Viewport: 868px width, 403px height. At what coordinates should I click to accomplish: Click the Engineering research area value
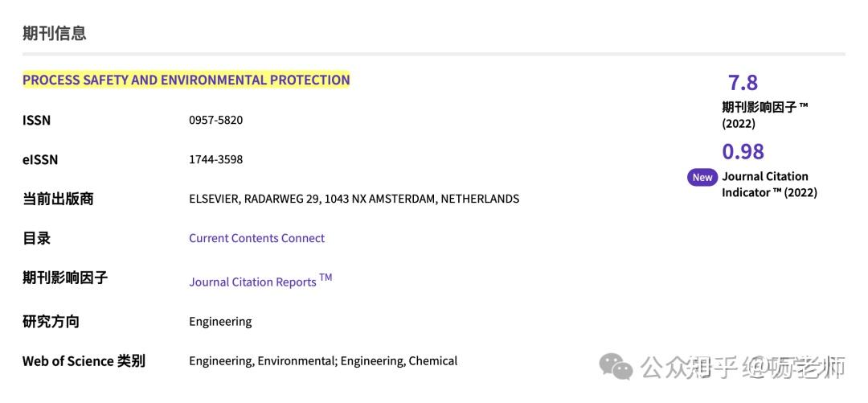pyautogui.click(x=220, y=321)
